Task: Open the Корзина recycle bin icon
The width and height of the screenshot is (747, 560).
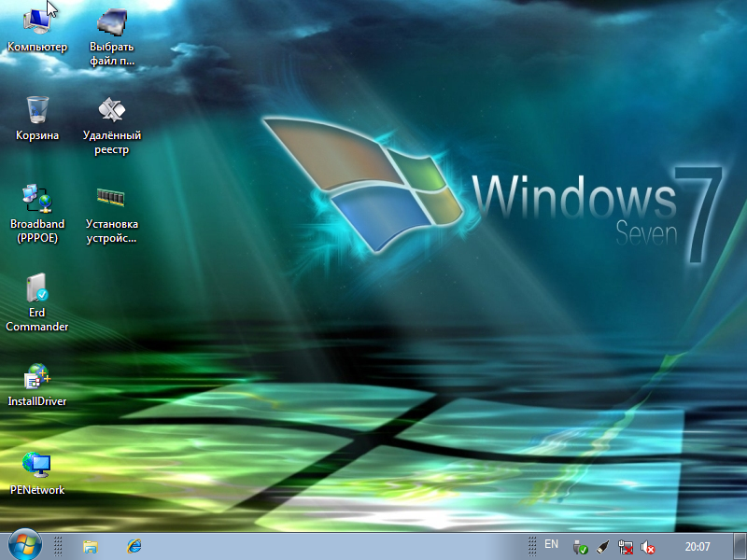Action: tap(37, 110)
